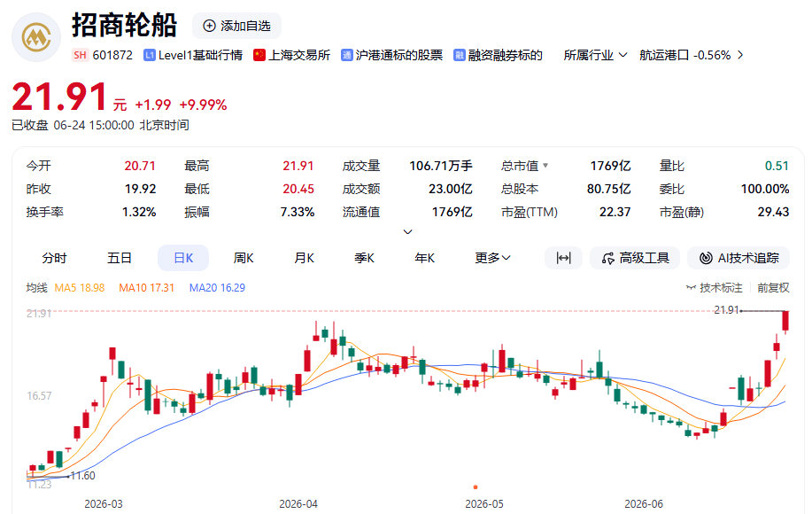Select the 月K chart tab
The height and width of the screenshot is (514, 812).
pyautogui.click(x=304, y=258)
